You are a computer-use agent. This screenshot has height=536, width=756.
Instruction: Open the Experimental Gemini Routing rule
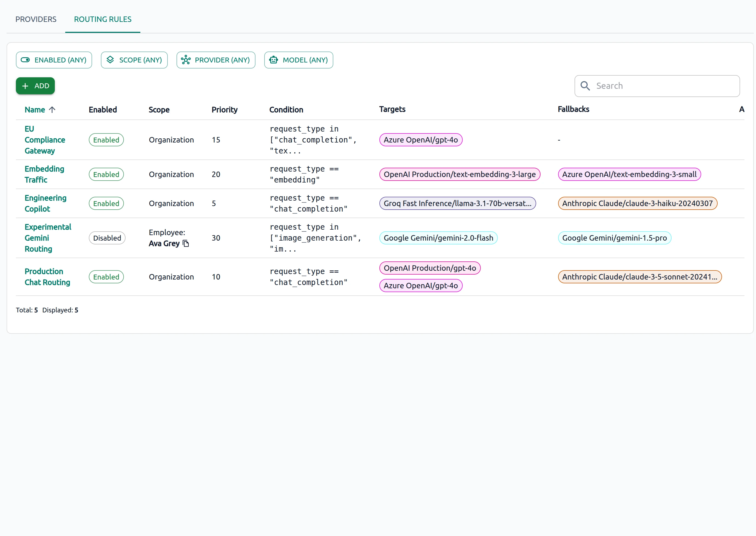(48, 238)
